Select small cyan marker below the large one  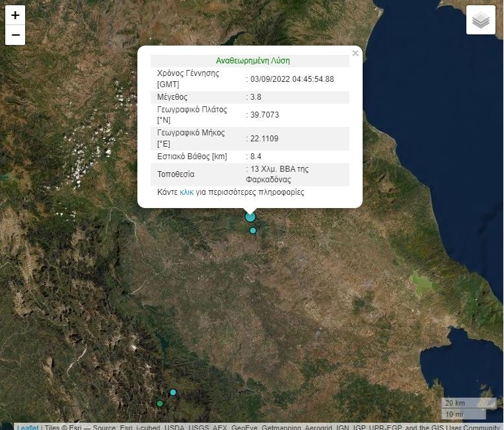click(x=253, y=231)
